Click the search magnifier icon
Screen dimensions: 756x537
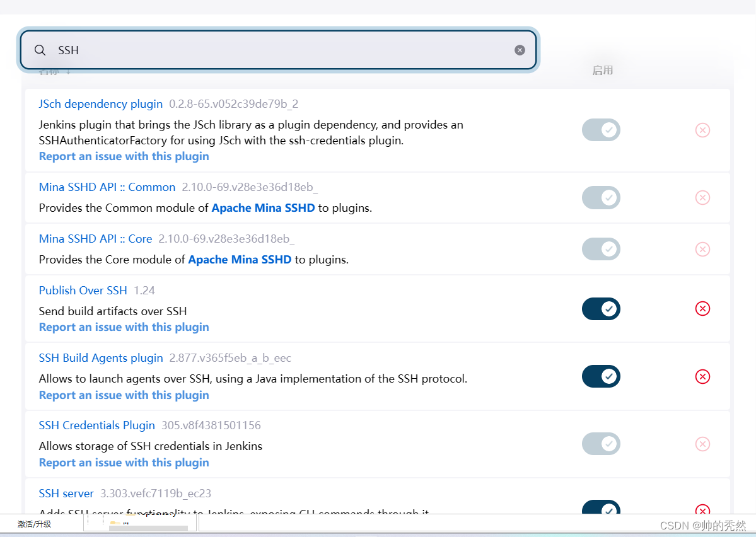[40, 50]
